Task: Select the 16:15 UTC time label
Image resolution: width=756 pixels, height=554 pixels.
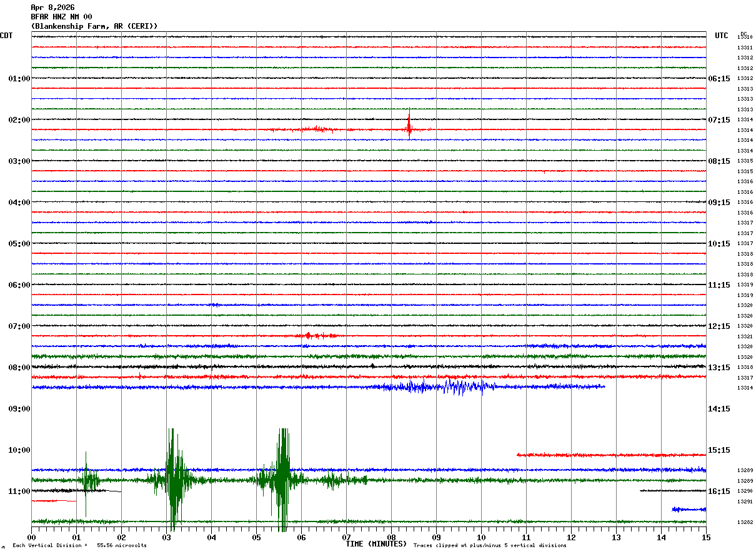Action: click(719, 491)
